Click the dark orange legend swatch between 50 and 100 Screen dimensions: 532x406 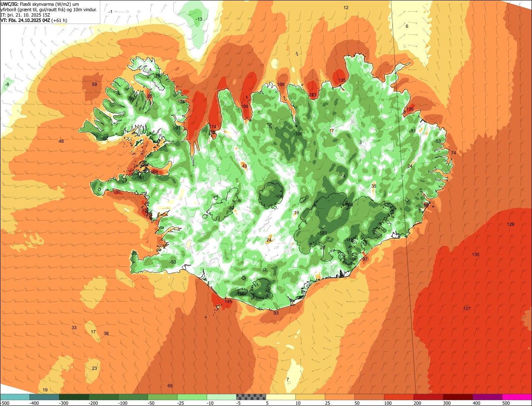(369, 397)
